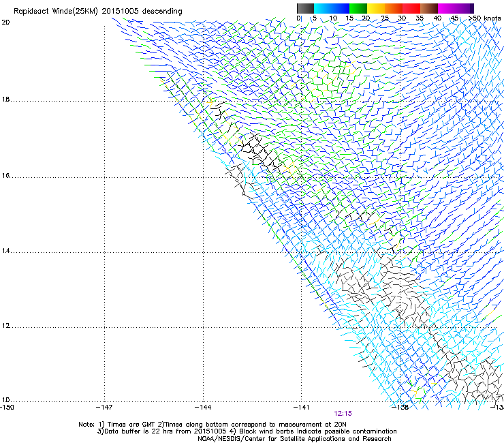Screen dimensions: 504x443
Task: Click the orange 25-30 knots legend segment
Action: click(x=394, y=8)
